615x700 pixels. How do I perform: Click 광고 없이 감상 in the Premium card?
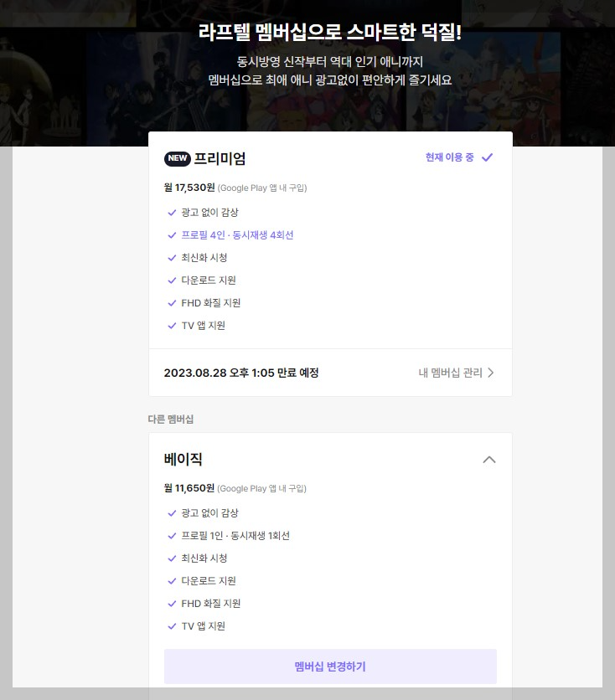coord(210,213)
